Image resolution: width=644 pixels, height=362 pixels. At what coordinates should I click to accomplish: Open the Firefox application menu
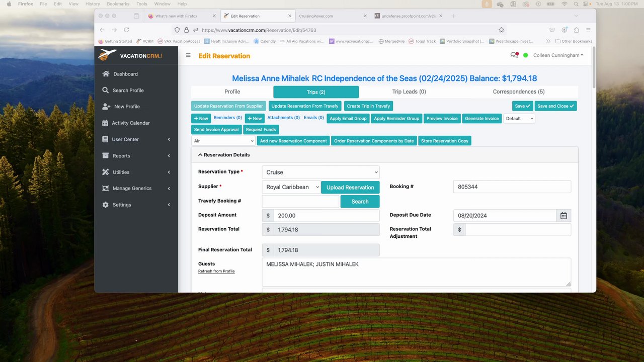[x=588, y=30]
